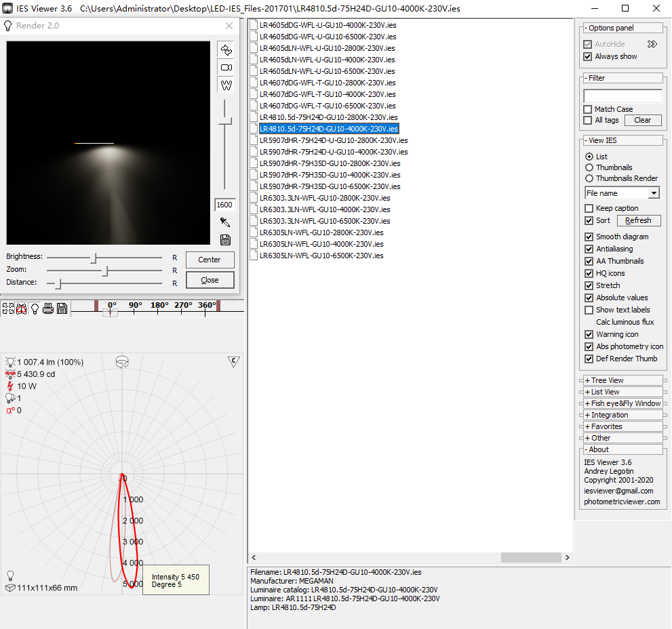Expand the Tree View section

point(607,380)
